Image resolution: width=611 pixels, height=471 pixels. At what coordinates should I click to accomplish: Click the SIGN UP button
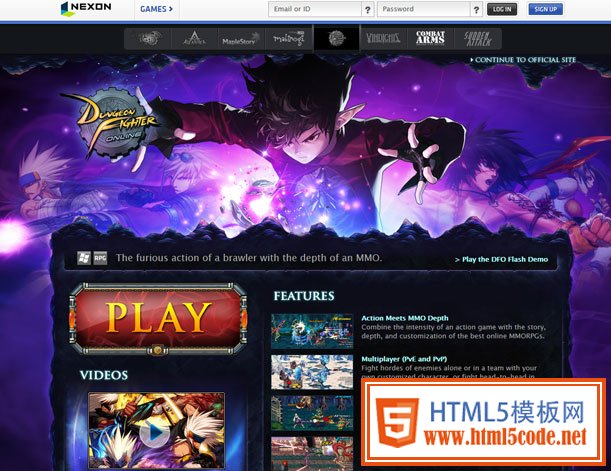(546, 9)
